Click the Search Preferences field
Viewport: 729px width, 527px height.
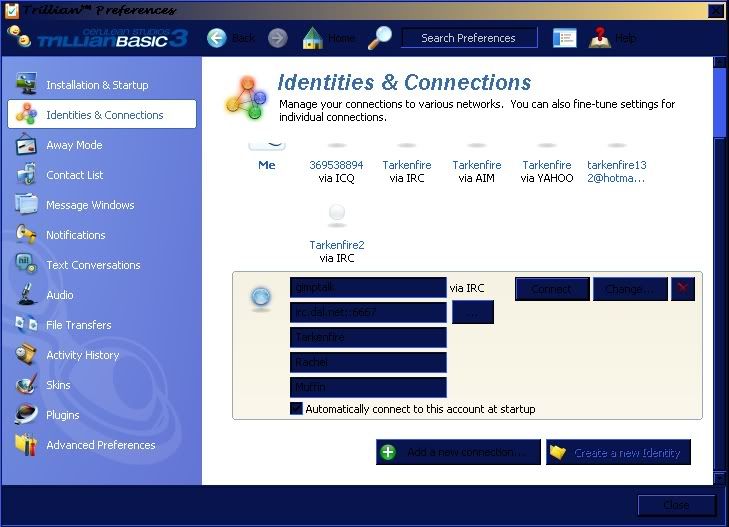click(x=469, y=38)
